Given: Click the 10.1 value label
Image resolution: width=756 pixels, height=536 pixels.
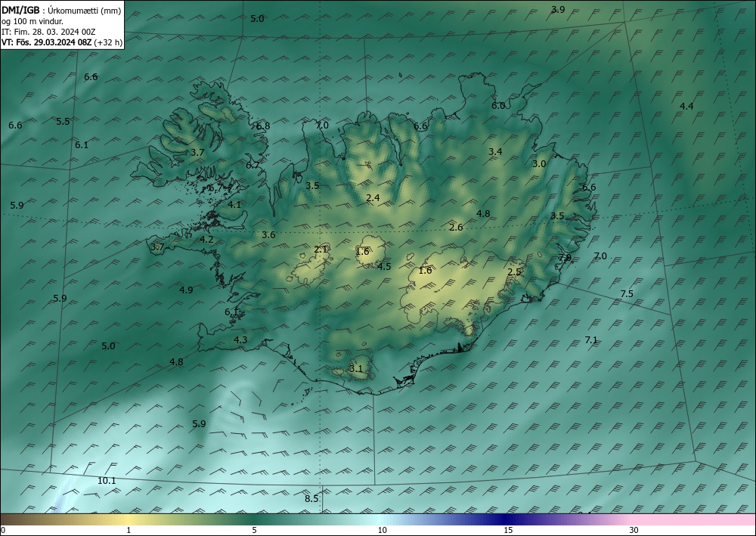Looking at the screenshot, I should [107, 481].
